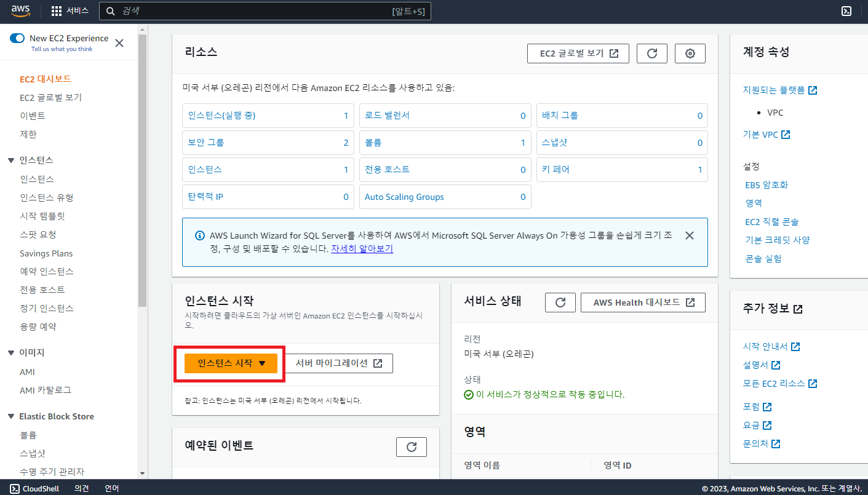Viewport: 868px width, 495px height.
Task: Open 지원되는 플랫폼 external link
Action: (780, 90)
